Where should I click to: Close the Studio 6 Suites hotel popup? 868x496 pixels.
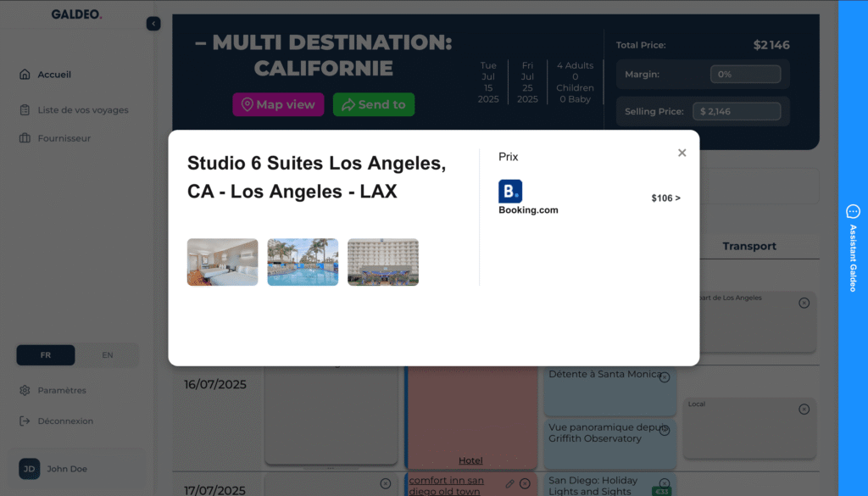click(x=682, y=153)
